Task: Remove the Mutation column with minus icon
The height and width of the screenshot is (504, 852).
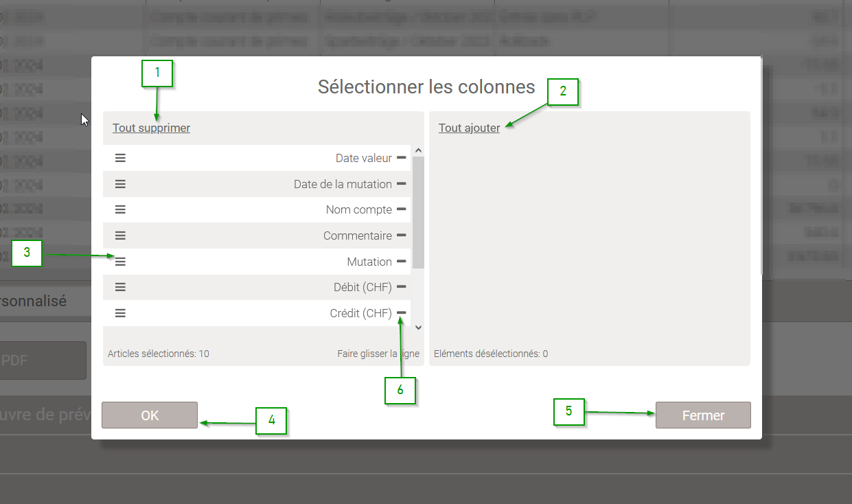Action: click(x=402, y=262)
